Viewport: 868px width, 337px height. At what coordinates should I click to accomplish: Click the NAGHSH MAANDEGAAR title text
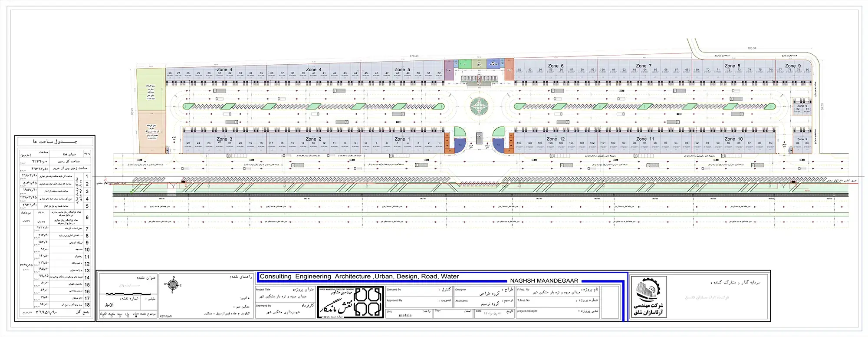544,281
